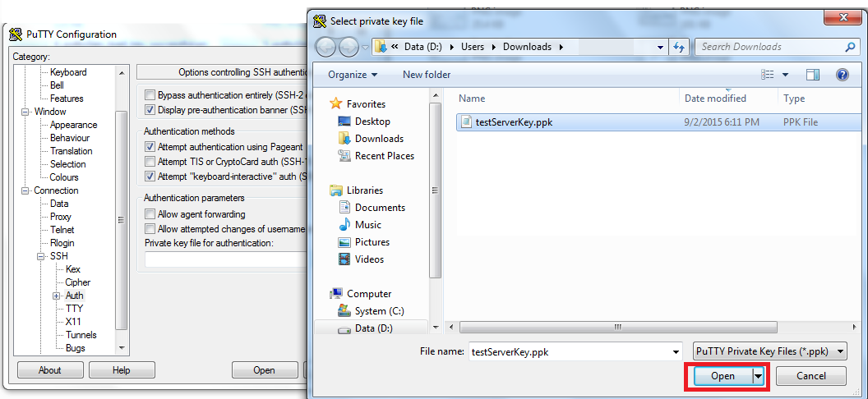The height and width of the screenshot is (399, 868).
Task: Open the blue Help question mark icon
Action: [x=842, y=75]
